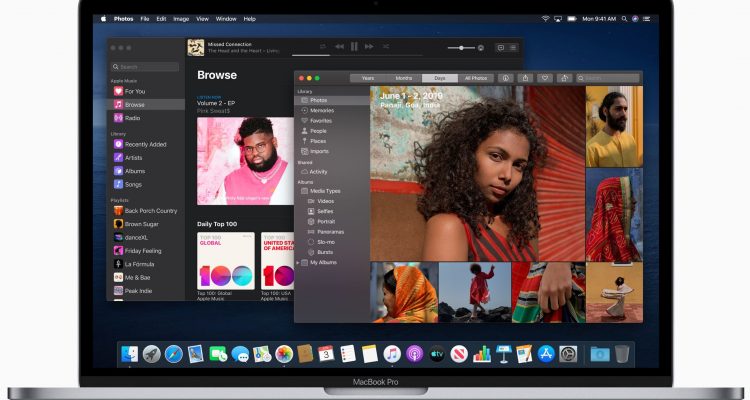This screenshot has width=750, height=400.
Task: Click the AirPlay output icon in Music
Action: pyautogui.click(x=481, y=48)
